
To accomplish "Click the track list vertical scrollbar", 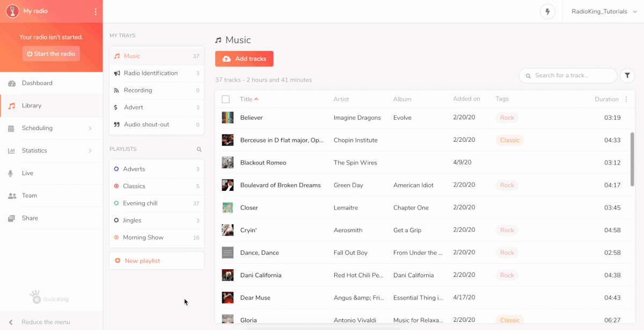I will (632, 160).
